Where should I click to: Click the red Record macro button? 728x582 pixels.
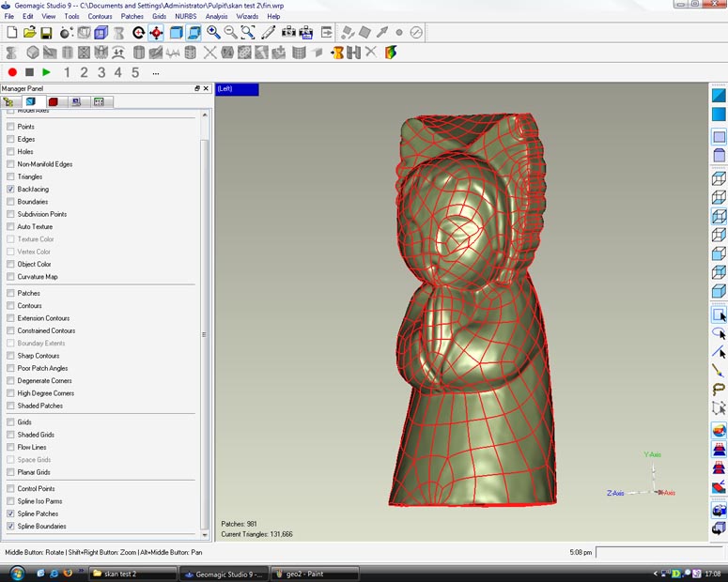click(12, 72)
